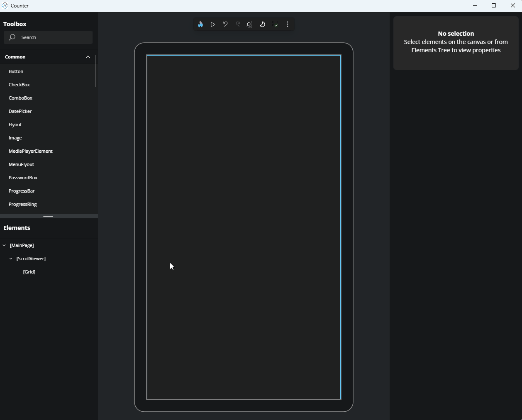Select DatePicker from the Toolbox
Image resolution: width=522 pixels, height=420 pixels.
(x=20, y=111)
